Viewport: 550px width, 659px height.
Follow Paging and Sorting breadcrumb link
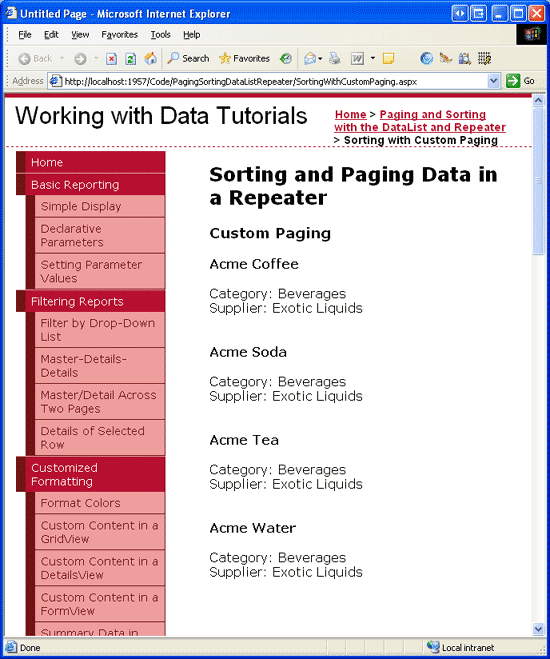pyautogui.click(x=420, y=121)
